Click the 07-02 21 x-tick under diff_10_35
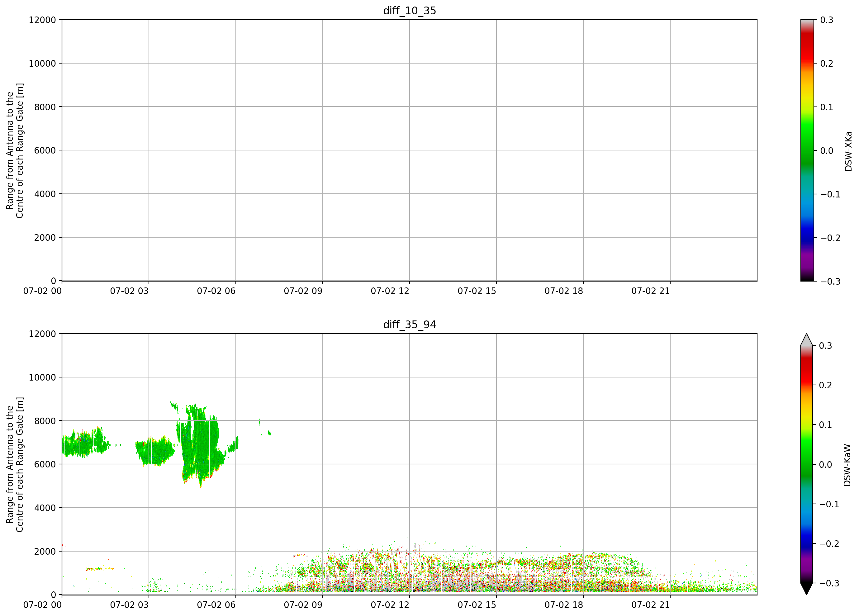 point(651,291)
